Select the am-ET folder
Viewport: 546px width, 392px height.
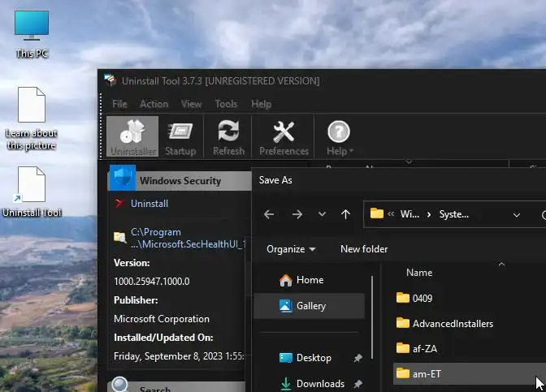[470, 374]
